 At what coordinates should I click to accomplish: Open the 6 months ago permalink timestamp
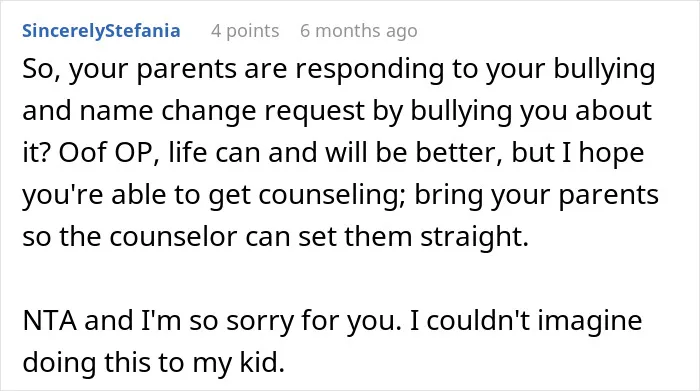click(359, 31)
